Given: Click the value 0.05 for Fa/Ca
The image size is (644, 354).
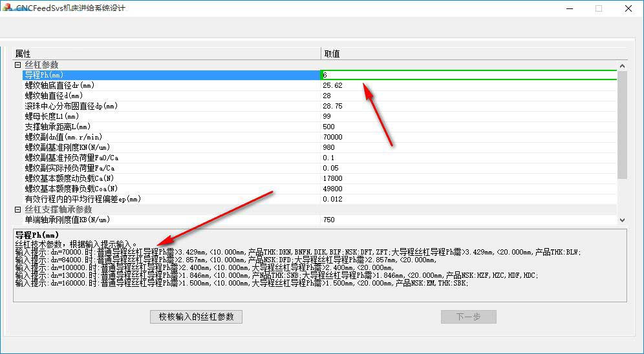Looking at the screenshot, I should [330, 168].
